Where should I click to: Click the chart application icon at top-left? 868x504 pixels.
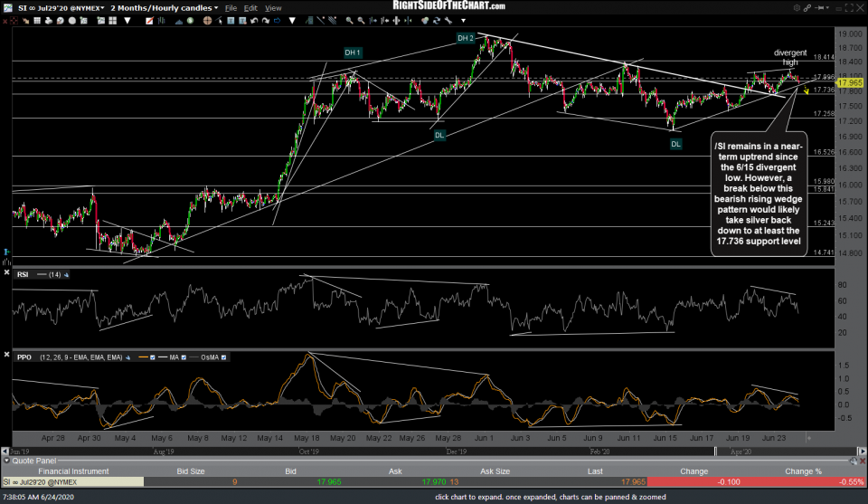click(6, 7)
